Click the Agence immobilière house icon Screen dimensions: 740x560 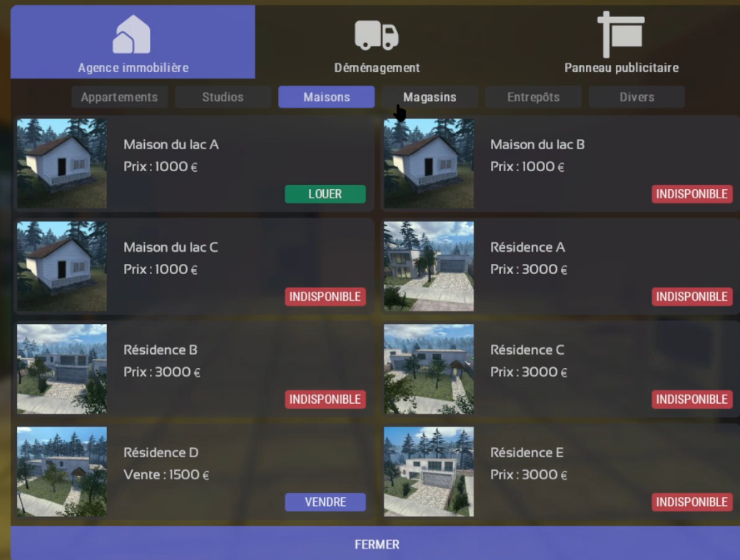coord(132,34)
